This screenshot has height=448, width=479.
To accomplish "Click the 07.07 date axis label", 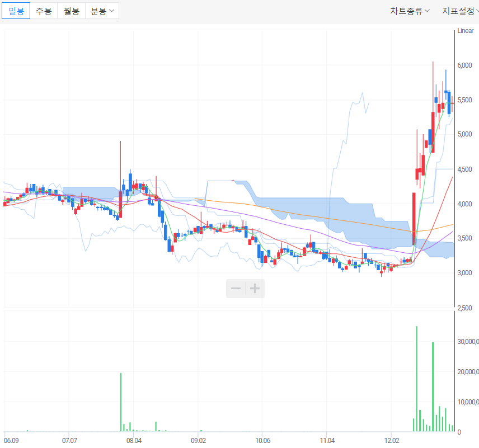I will click(69, 440).
